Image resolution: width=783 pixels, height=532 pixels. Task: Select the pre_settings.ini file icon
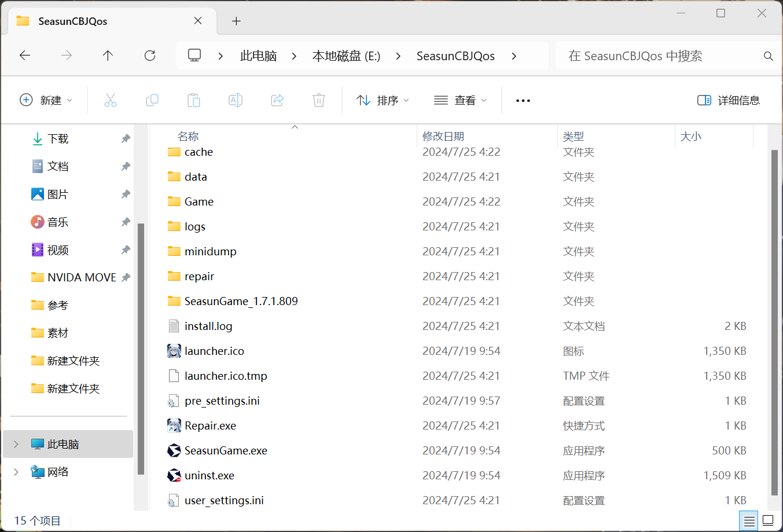click(173, 401)
